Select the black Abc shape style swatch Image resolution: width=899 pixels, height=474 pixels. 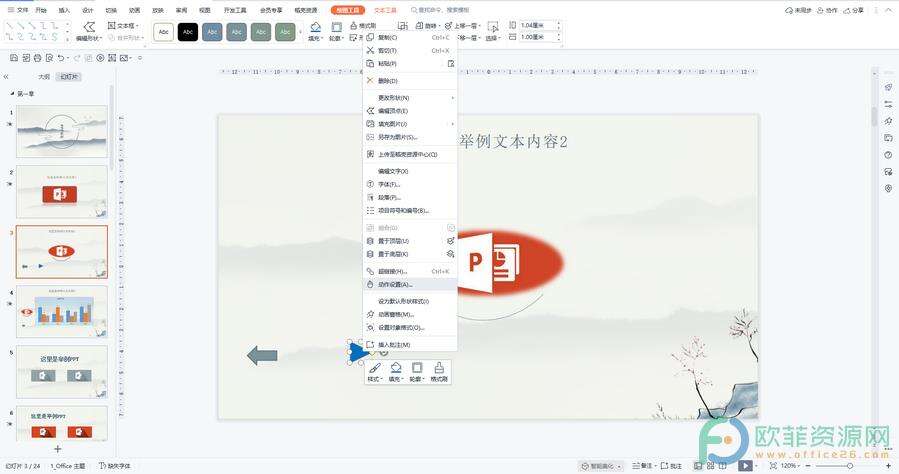[188, 32]
